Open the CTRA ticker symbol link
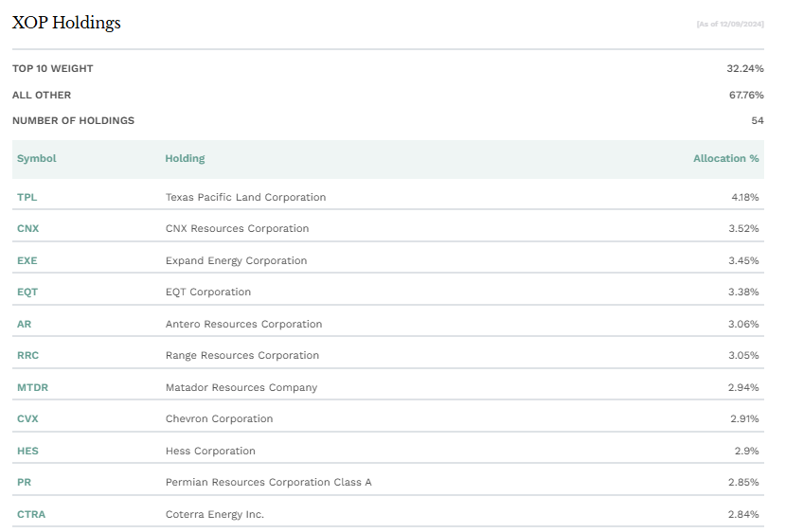 31,514
